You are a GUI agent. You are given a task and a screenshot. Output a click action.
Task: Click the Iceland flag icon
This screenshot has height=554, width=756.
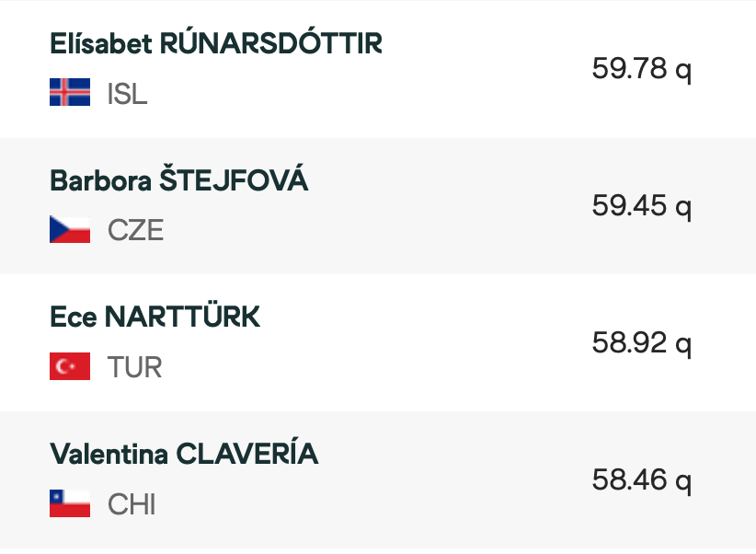[70, 92]
